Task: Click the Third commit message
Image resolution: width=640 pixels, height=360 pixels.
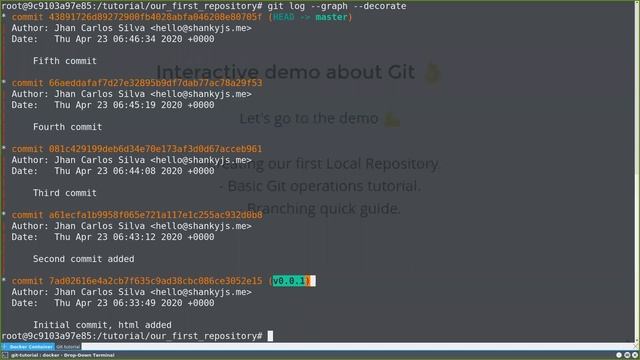Action: click(64, 193)
